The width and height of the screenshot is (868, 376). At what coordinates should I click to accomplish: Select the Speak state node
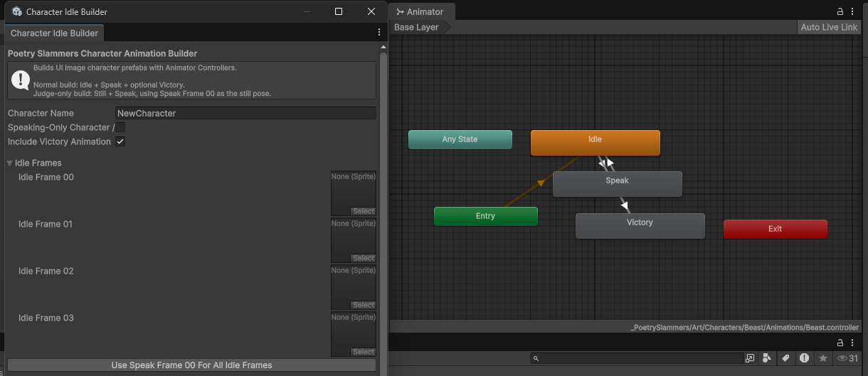pos(617,183)
